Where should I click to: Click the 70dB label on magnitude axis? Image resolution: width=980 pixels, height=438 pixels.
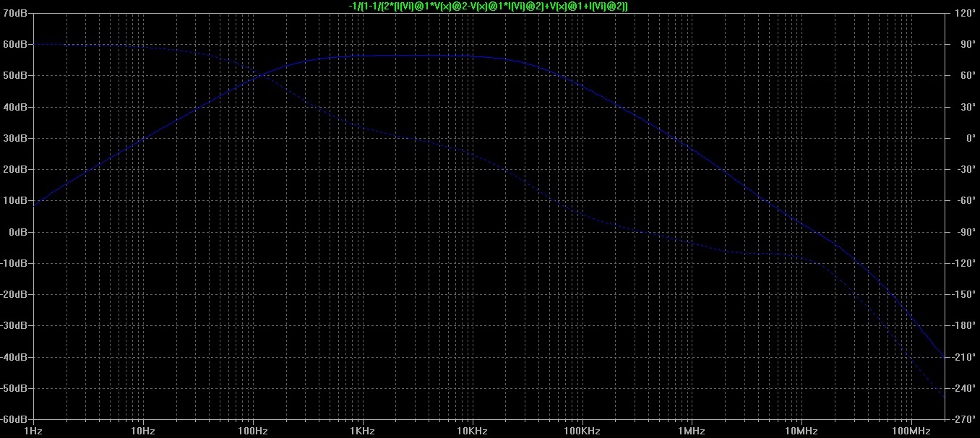[16, 13]
